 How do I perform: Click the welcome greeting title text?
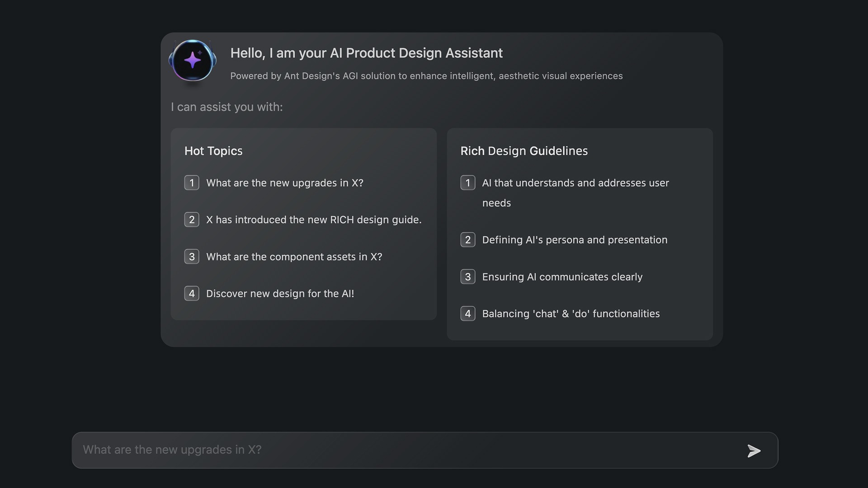tap(366, 53)
